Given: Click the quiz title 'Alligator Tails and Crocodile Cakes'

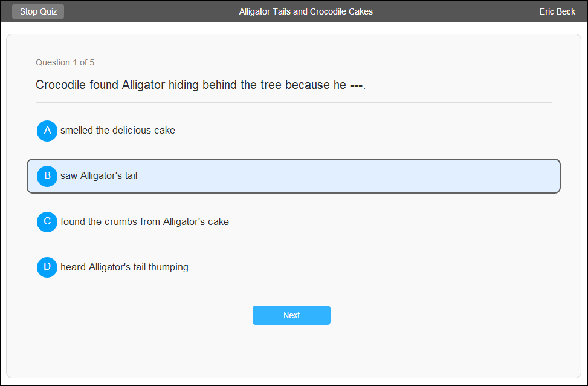Looking at the screenshot, I should pyautogui.click(x=306, y=11).
